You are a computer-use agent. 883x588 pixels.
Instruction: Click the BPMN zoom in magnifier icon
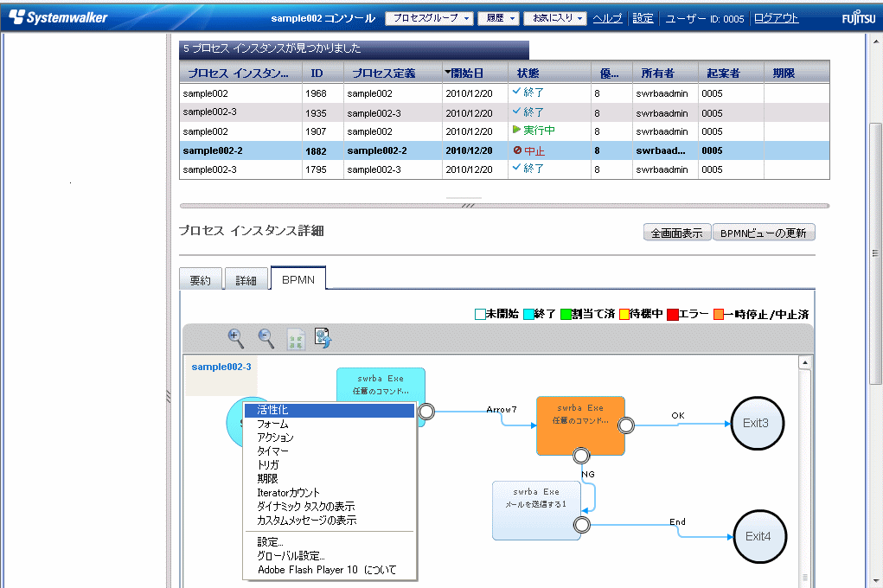point(235,338)
